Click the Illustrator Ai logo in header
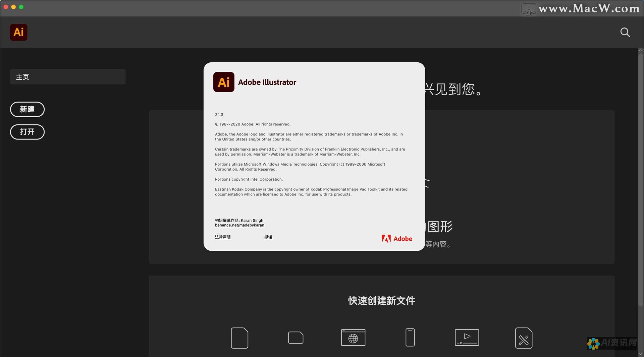This screenshot has height=357, width=644. 19,32
